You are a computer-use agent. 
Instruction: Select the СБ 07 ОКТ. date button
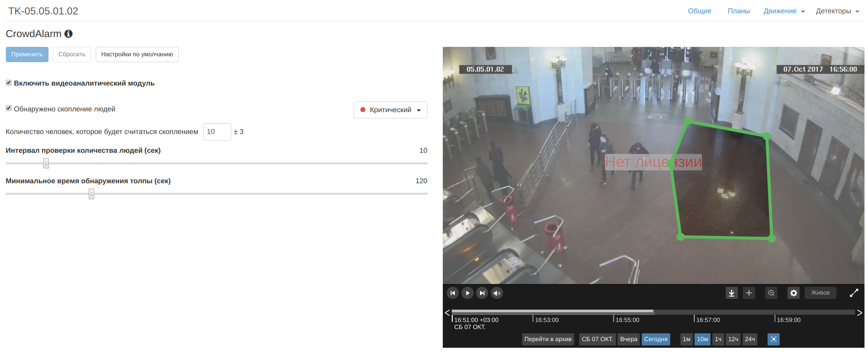click(x=597, y=339)
